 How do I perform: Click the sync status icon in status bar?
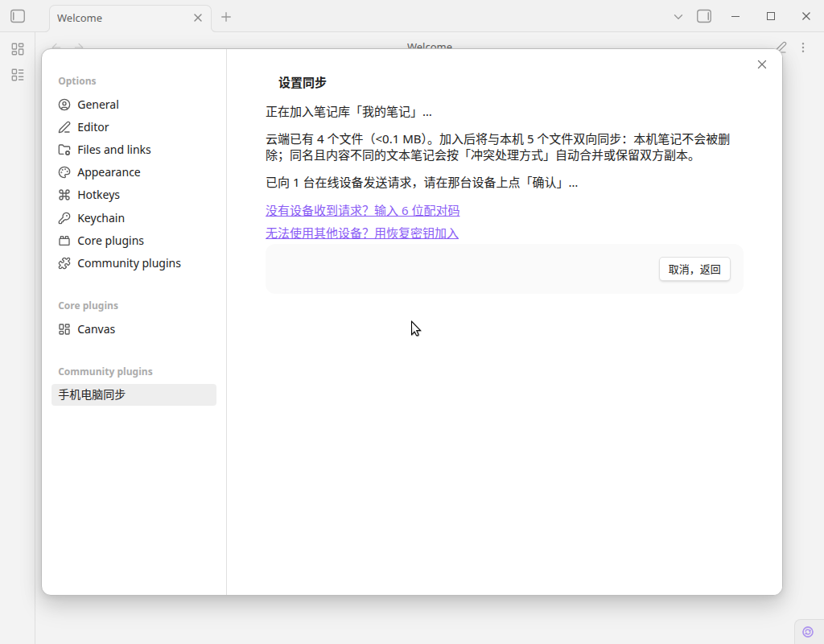tap(808, 632)
